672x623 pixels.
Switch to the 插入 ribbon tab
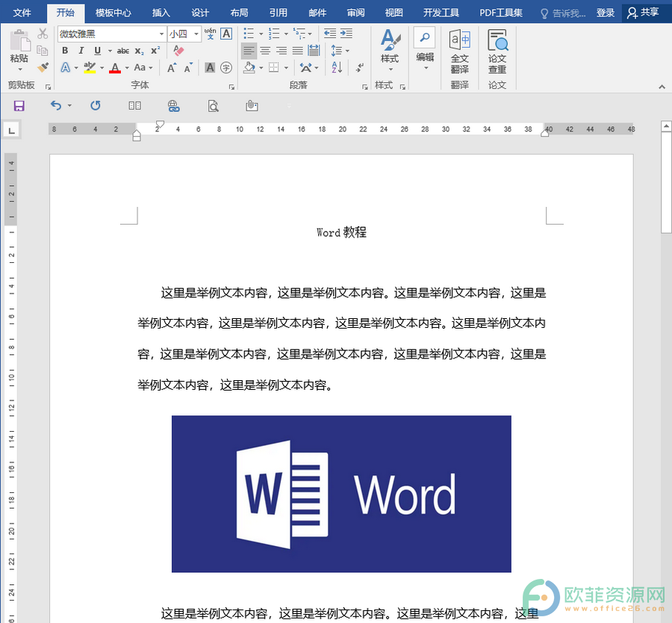point(161,13)
